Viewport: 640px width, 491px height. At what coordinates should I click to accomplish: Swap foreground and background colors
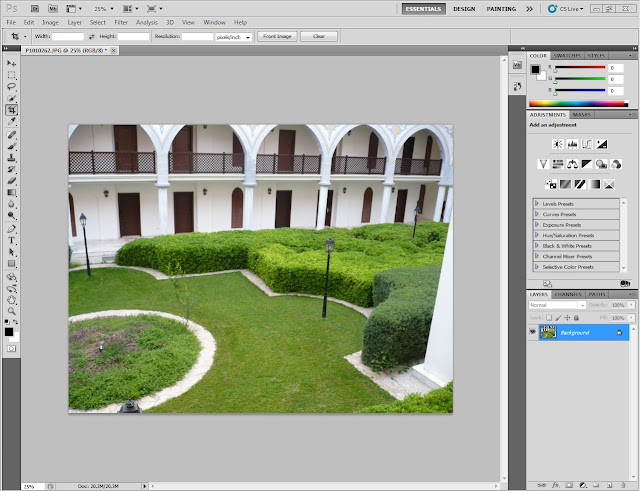(16, 322)
